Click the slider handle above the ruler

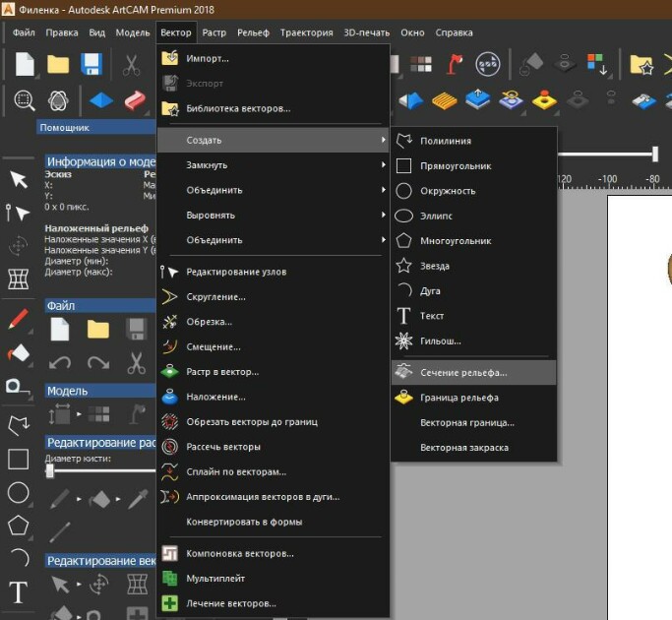[655, 154]
